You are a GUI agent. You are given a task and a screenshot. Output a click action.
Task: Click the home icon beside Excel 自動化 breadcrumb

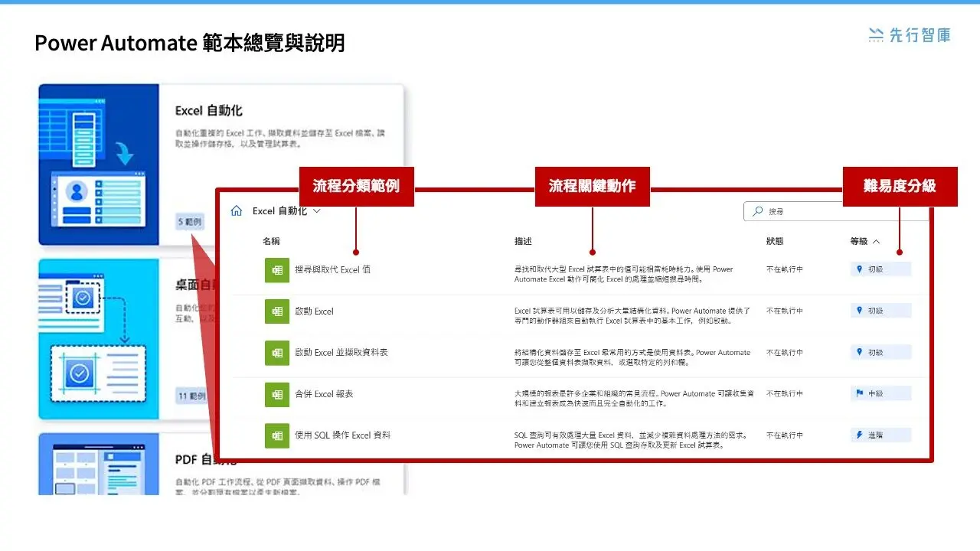(x=237, y=211)
